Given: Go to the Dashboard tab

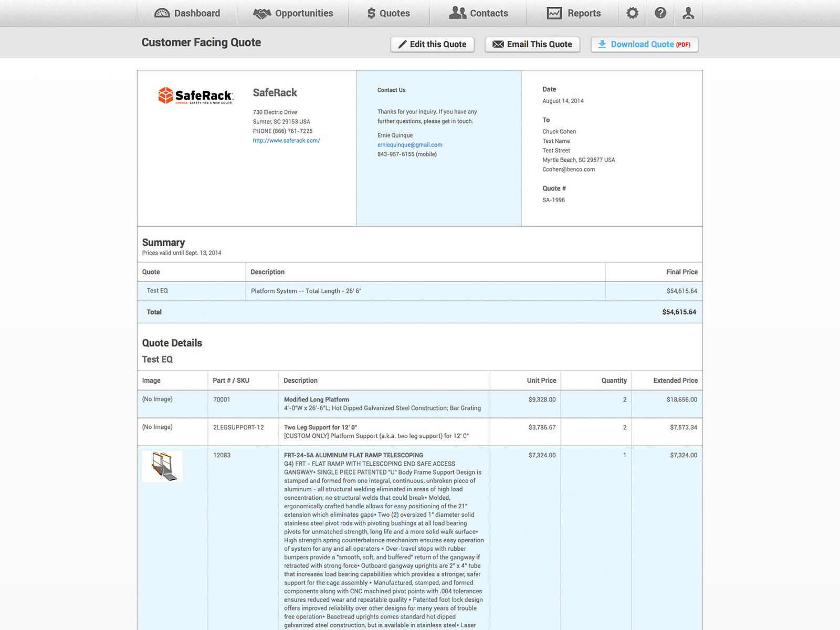Looking at the screenshot, I should click(187, 13).
